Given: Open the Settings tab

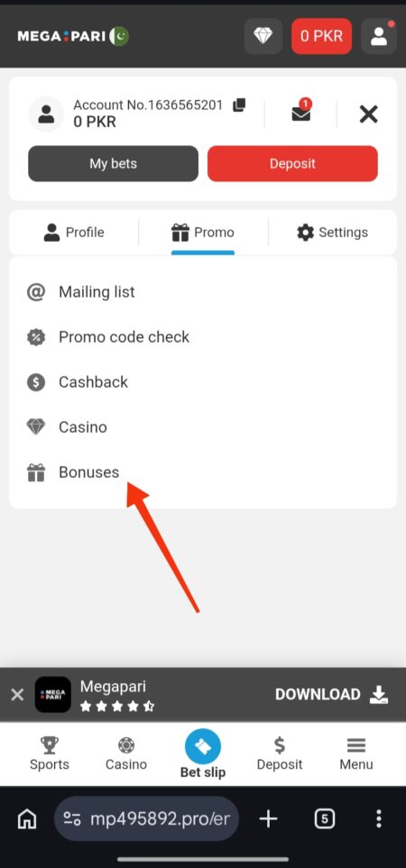Looking at the screenshot, I should [x=332, y=233].
